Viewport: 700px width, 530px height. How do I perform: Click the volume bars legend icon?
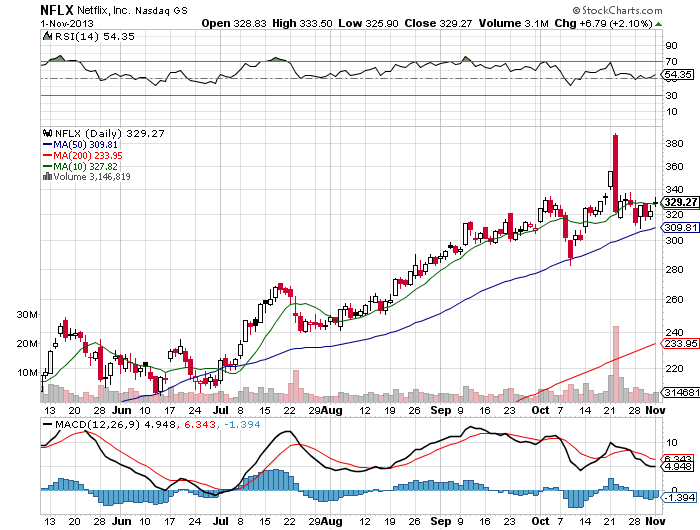pos(47,176)
